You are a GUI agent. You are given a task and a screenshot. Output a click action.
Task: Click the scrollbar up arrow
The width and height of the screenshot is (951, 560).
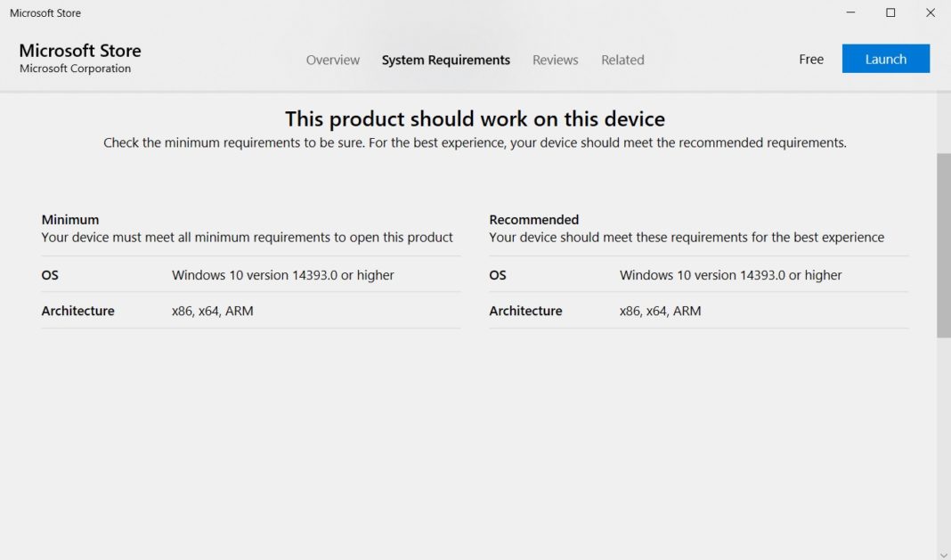click(x=943, y=100)
